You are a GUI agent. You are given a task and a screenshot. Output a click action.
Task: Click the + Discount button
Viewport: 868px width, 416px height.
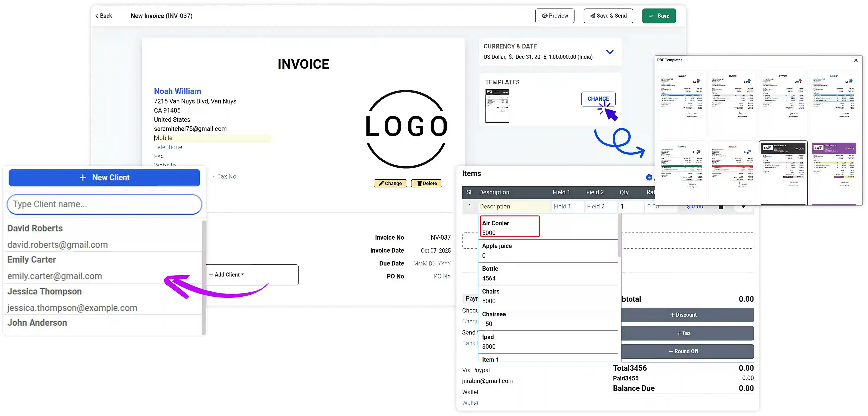[x=683, y=315]
